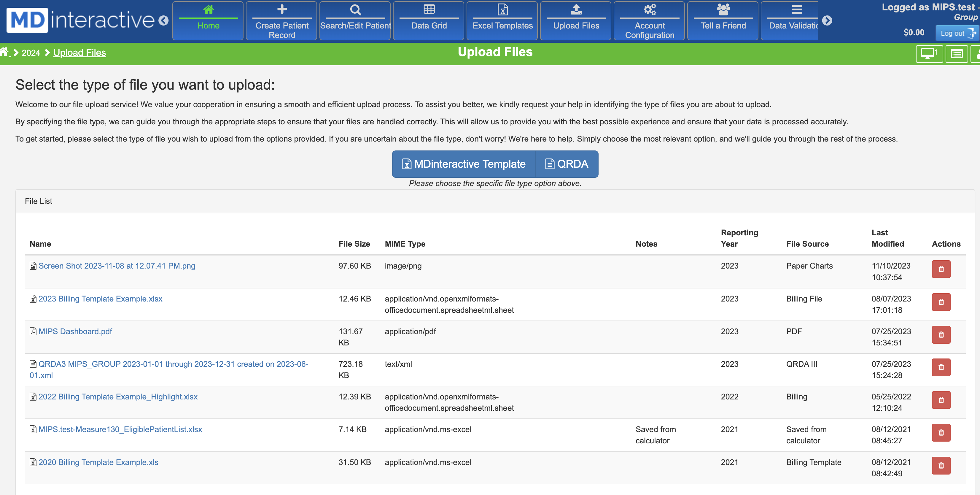This screenshot has height=495, width=980.
Task: Click the home icon in the breadcrumb
Action: (4, 52)
